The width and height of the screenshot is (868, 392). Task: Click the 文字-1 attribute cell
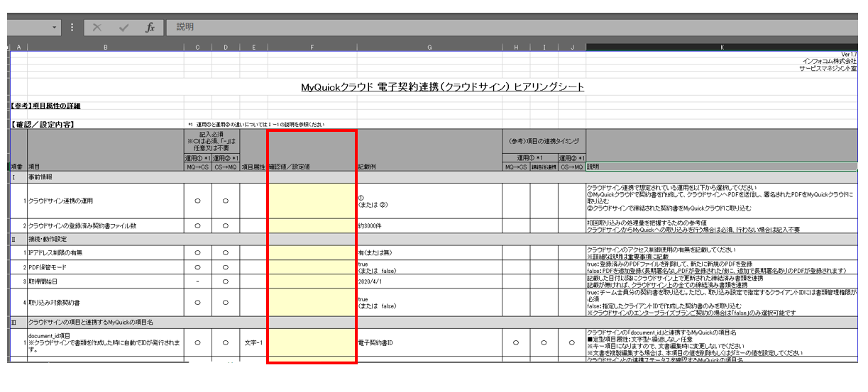[x=253, y=342]
